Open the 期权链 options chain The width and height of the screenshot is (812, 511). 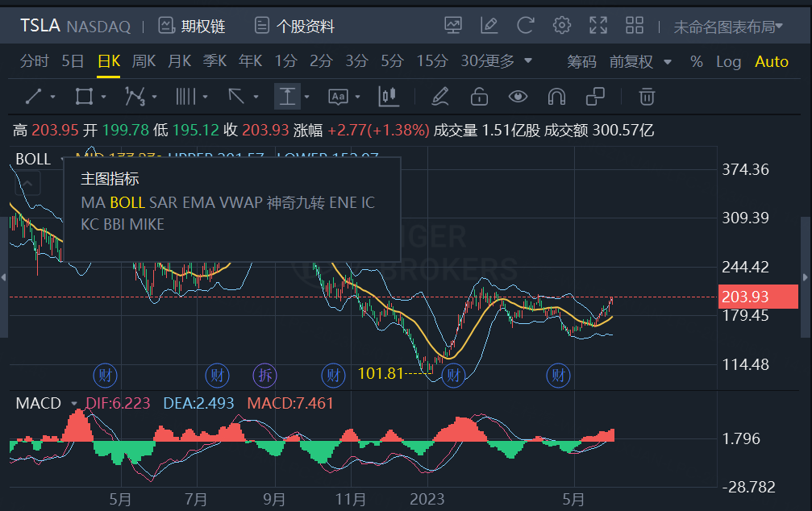pos(192,26)
